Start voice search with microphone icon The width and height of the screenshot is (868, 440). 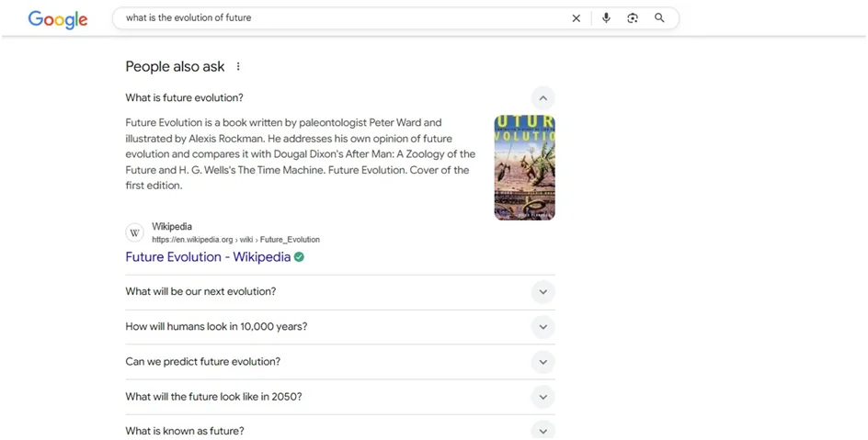pyautogui.click(x=606, y=18)
